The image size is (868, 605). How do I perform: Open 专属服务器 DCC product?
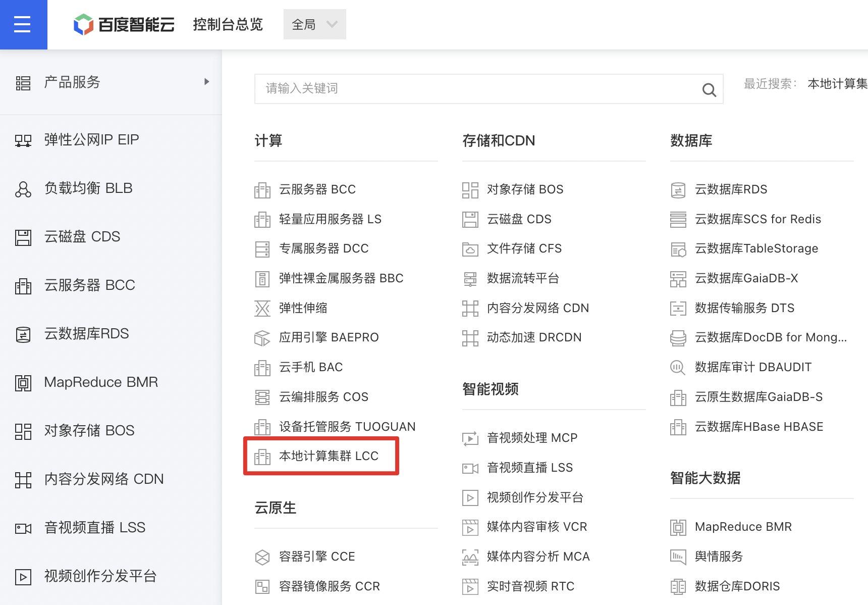[323, 248]
